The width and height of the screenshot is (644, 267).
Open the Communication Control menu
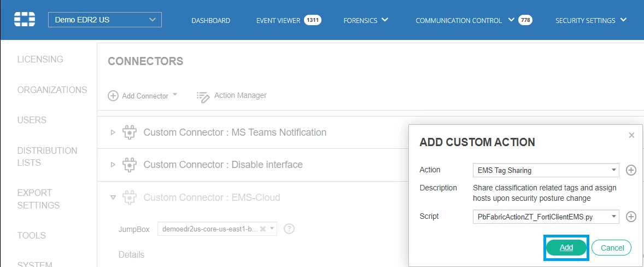459,20
